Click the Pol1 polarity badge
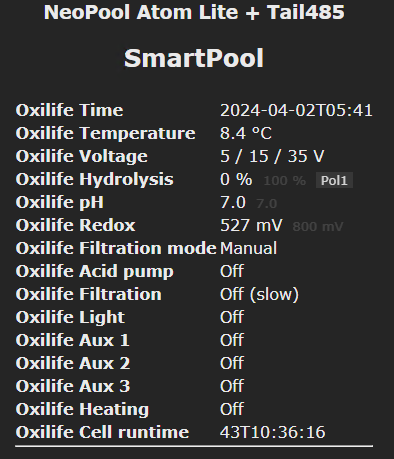This screenshot has height=459, width=394. tap(334, 180)
